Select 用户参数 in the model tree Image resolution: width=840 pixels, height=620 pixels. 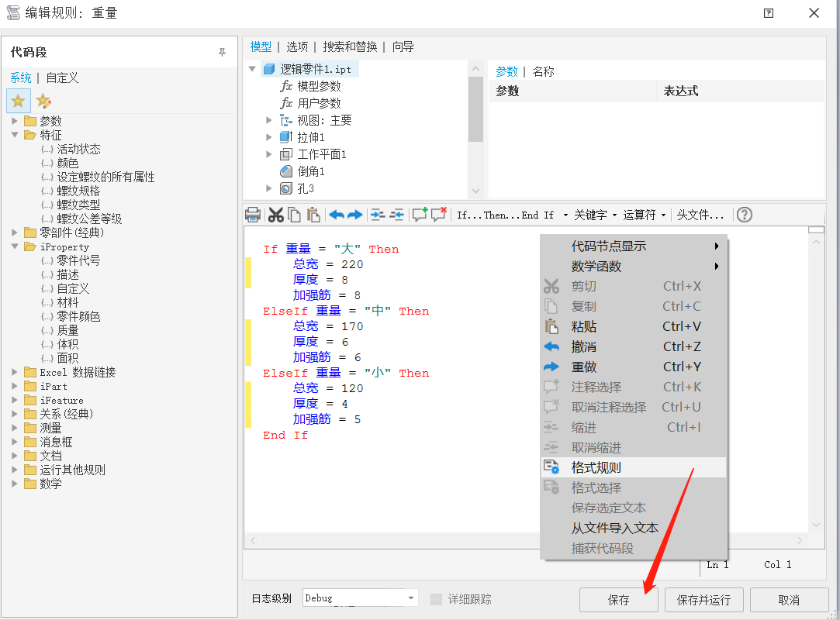tap(320, 103)
